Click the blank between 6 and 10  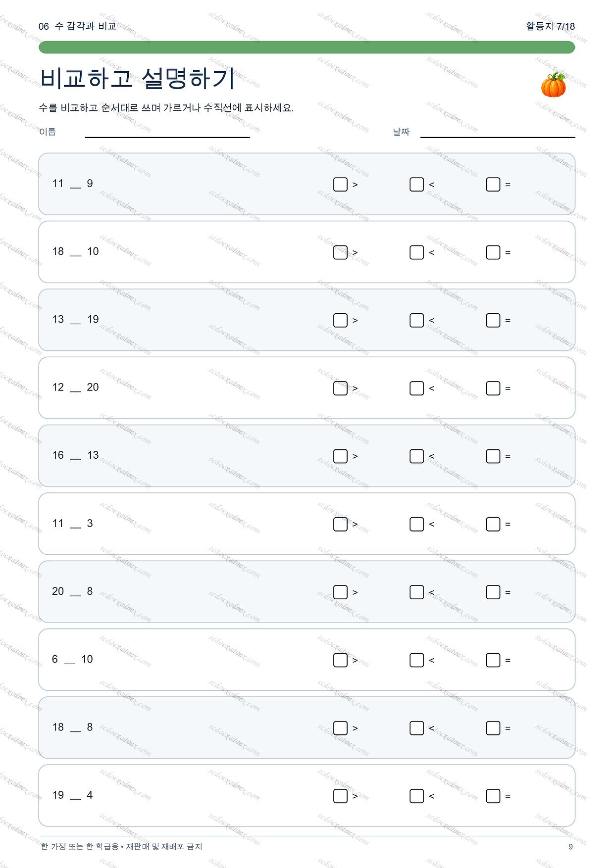(x=70, y=662)
